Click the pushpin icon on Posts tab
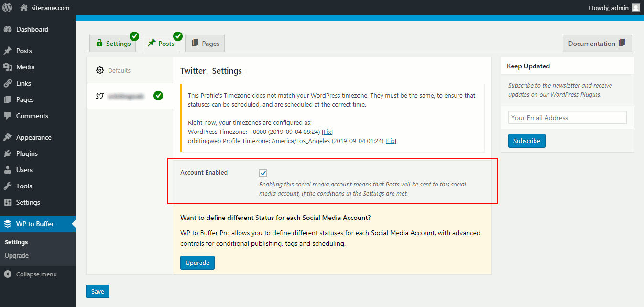This screenshot has height=307, width=644. 152,43
